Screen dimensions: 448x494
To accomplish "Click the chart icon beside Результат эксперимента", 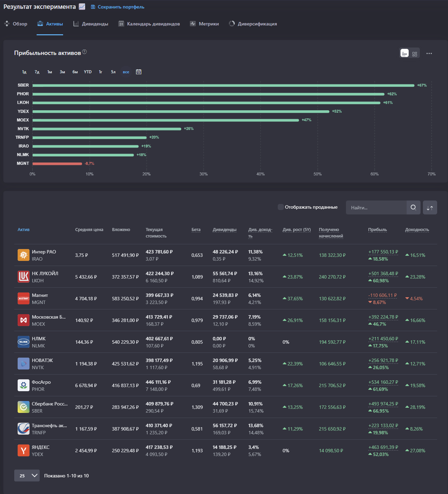I will pyautogui.click(x=82, y=7).
